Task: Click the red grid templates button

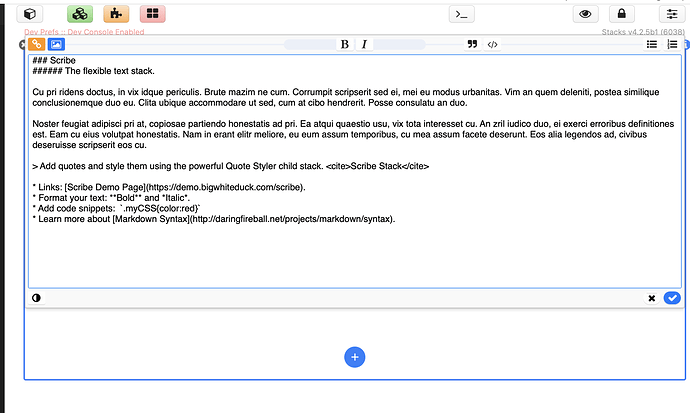Action: coord(152,14)
